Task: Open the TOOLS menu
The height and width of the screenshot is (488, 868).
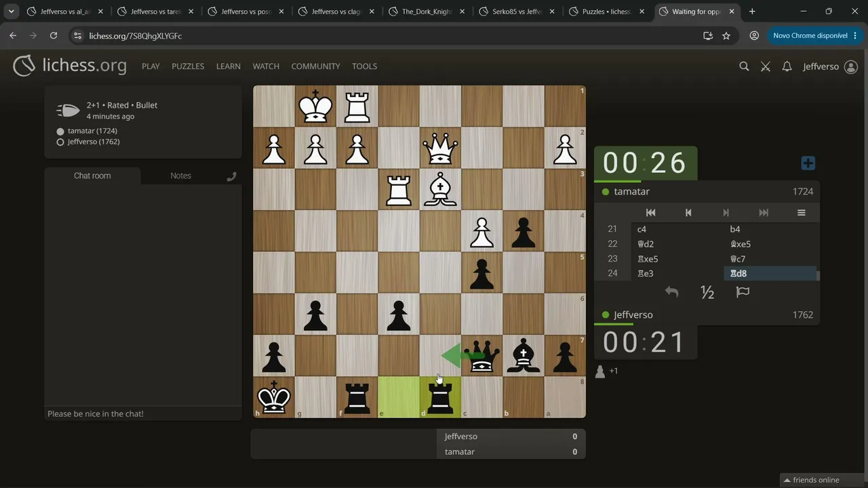Action: coord(364,66)
